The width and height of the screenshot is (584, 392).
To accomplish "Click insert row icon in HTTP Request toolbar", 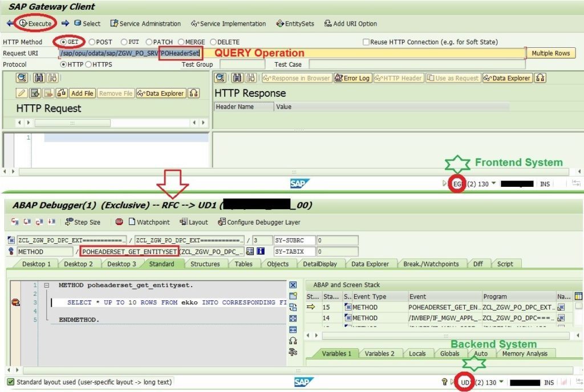I will [35, 93].
